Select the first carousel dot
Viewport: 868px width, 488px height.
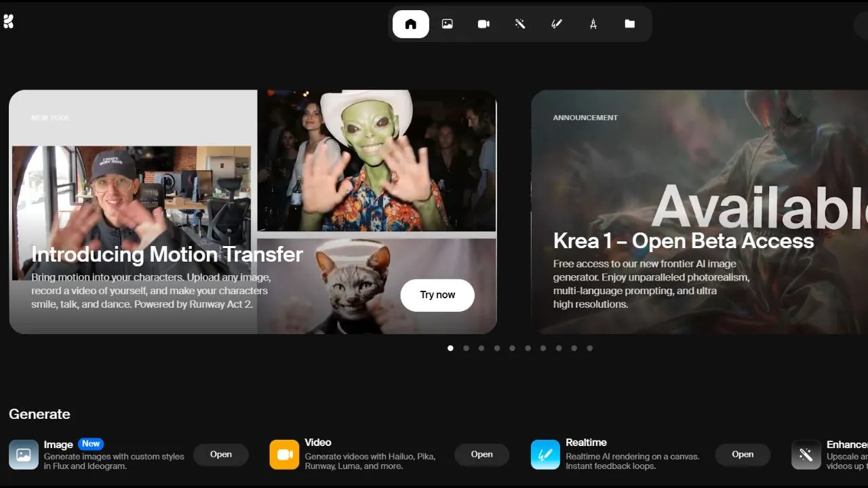coord(450,348)
